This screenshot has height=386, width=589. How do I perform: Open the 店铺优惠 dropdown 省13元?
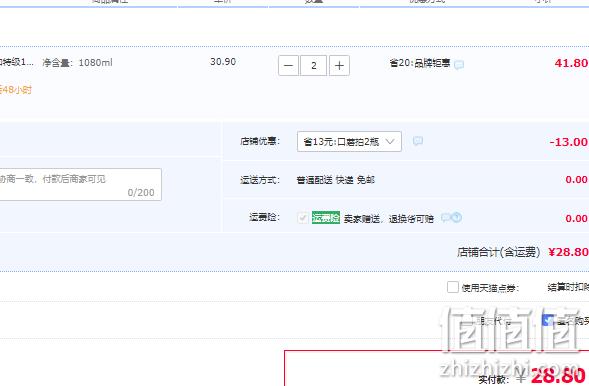(349, 142)
